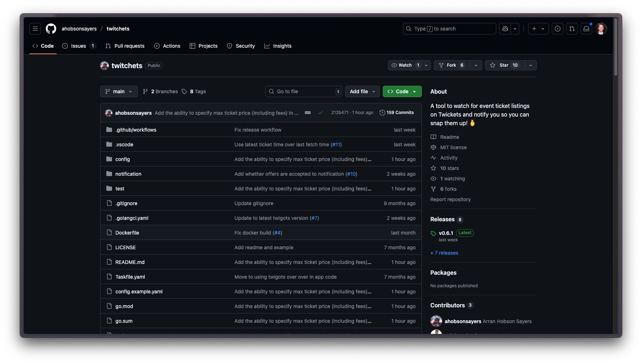Image resolution: width=642 pixels, height=364 pixels.
Task: Open the LICENSE file
Action: [125, 247]
